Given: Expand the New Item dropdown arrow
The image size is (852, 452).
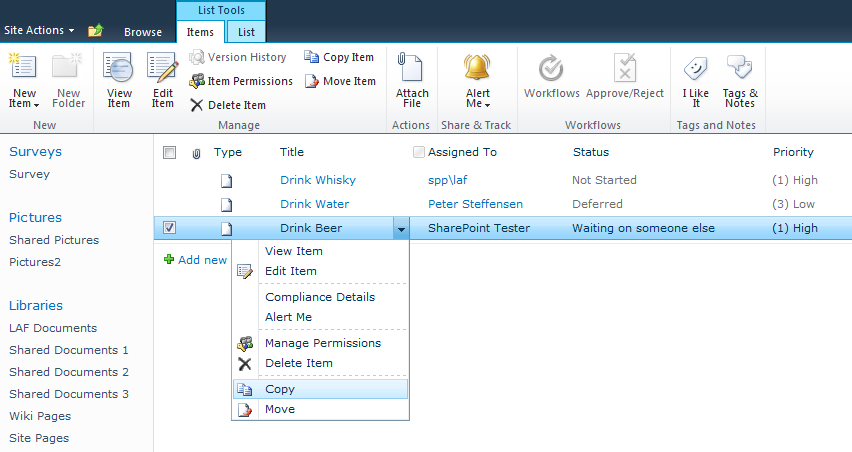Looking at the screenshot, I should (36, 105).
